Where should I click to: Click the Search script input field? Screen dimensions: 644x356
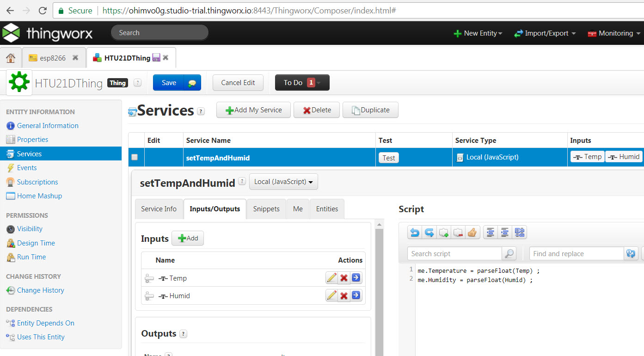[x=454, y=253]
